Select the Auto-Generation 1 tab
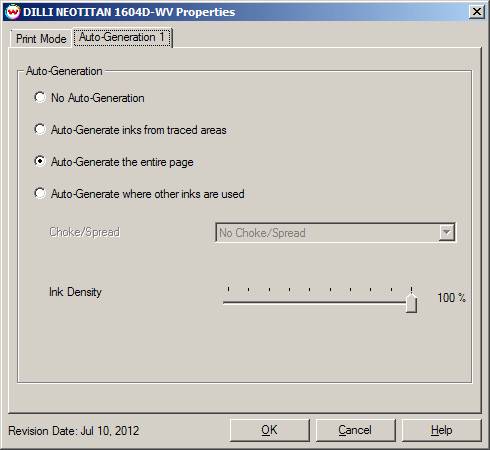 [122, 37]
